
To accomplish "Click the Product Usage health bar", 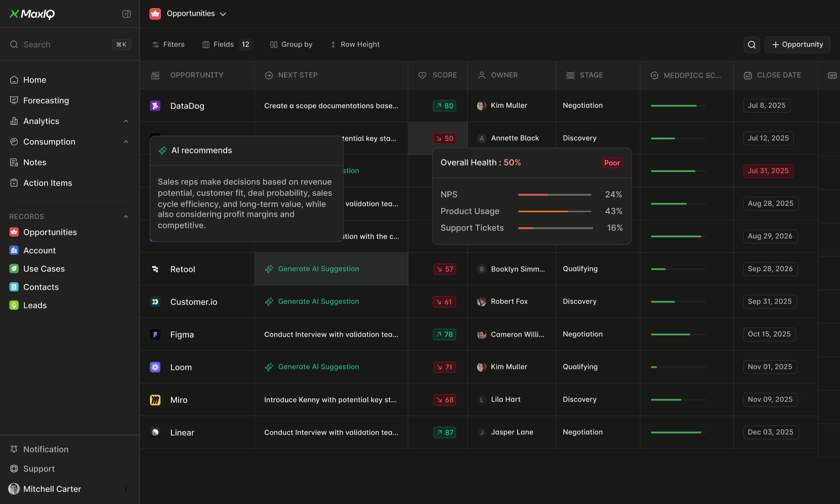I will click(x=555, y=211).
